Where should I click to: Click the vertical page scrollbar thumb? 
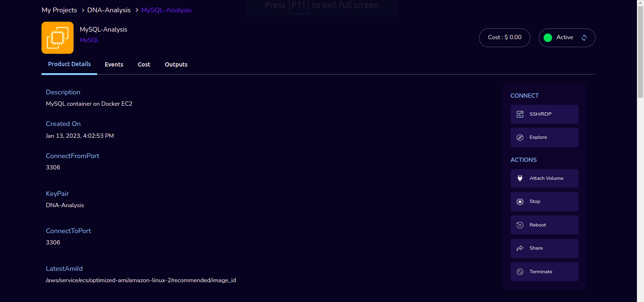tap(640, 51)
